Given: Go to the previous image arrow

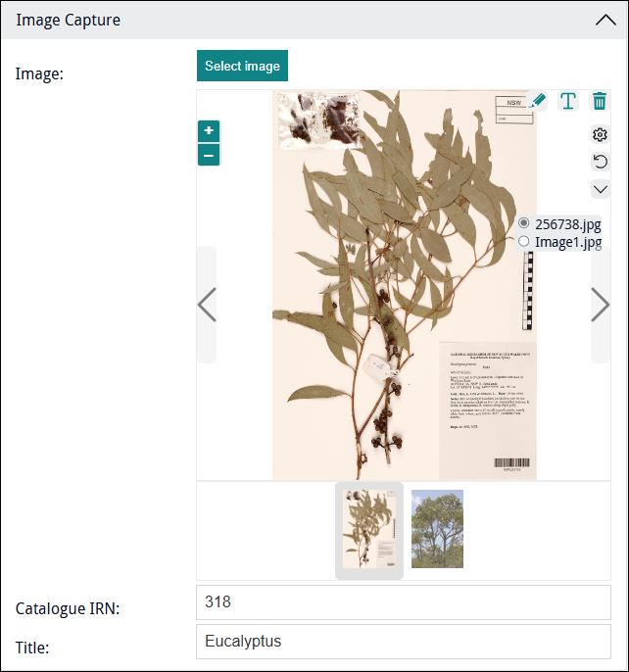Looking at the screenshot, I should 207,305.
